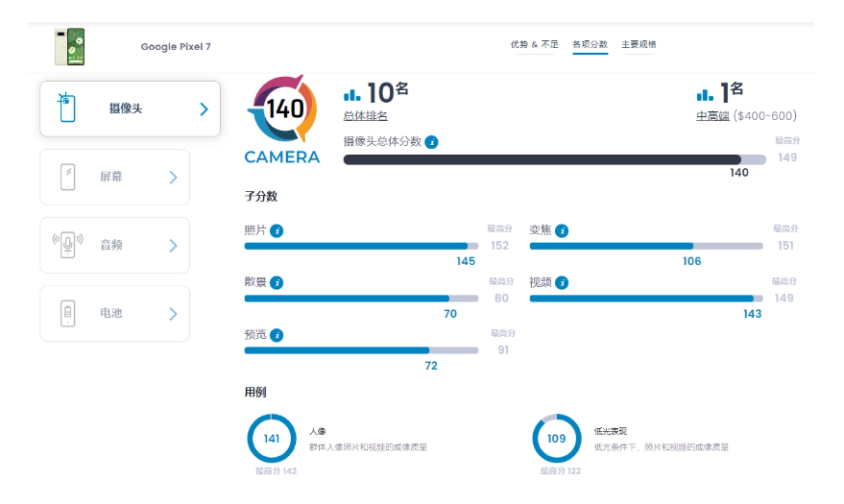Viewport: 844px width, 504px height.
Task: Open the 摄像头 camera category card
Action: 130,108
